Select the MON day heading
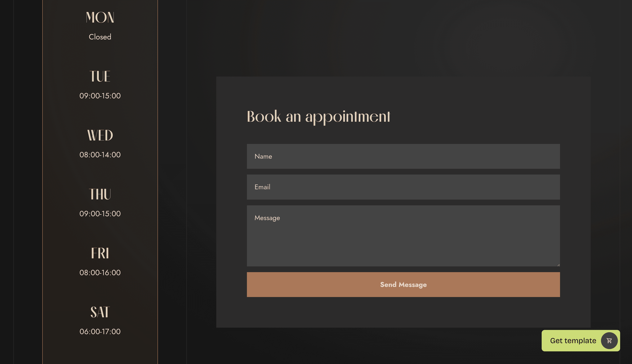The width and height of the screenshot is (632, 364). tap(100, 17)
